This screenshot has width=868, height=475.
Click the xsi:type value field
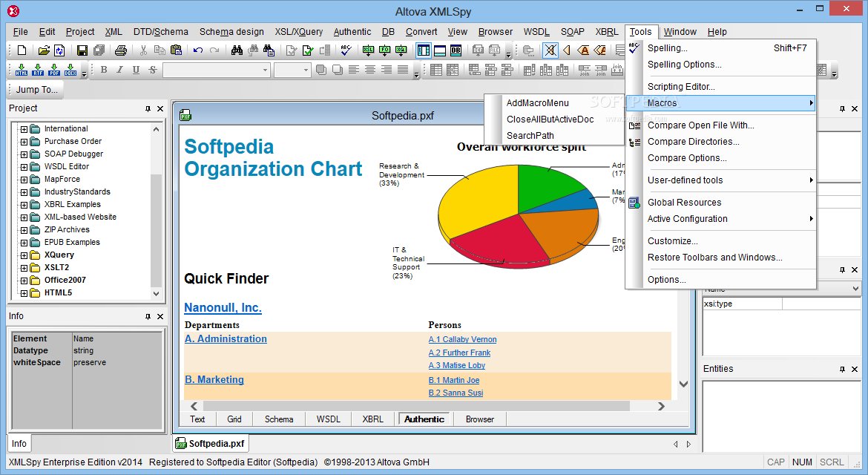tap(821, 304)
